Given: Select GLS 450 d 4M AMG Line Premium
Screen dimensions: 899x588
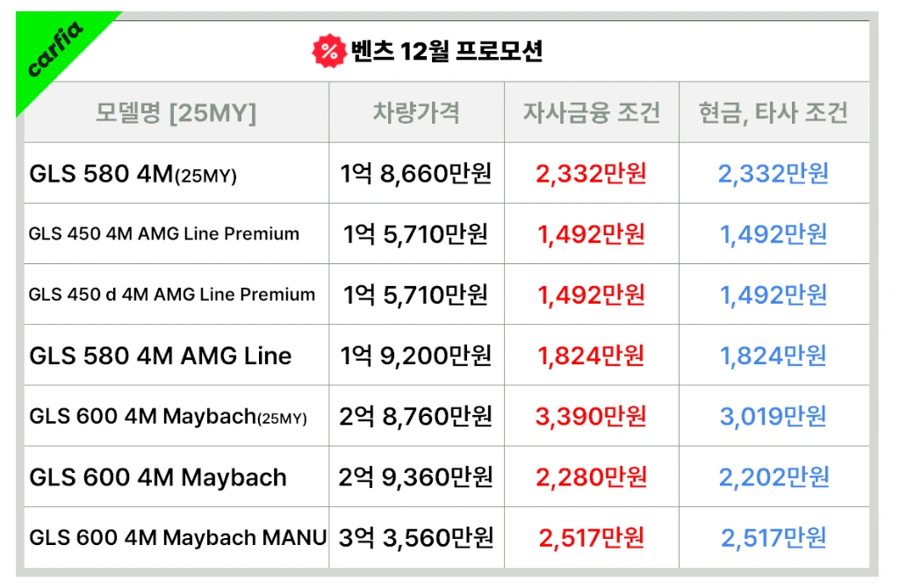Looking at the screenshot, I should 172,295.
